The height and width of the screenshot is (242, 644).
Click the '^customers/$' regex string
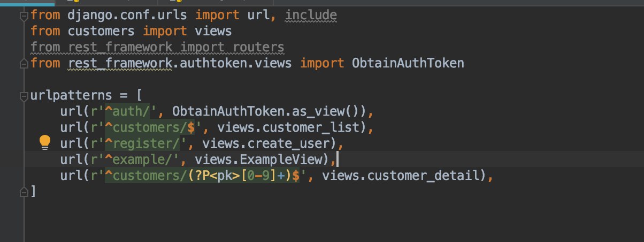pos(150,128)
